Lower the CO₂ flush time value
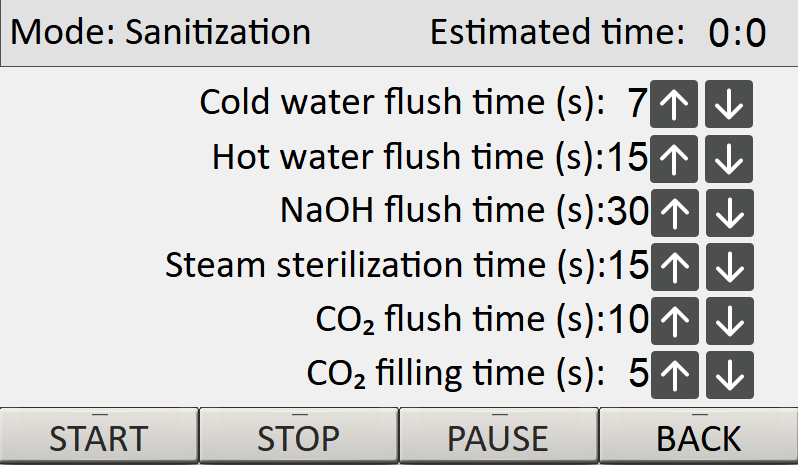 coord(729,320)
